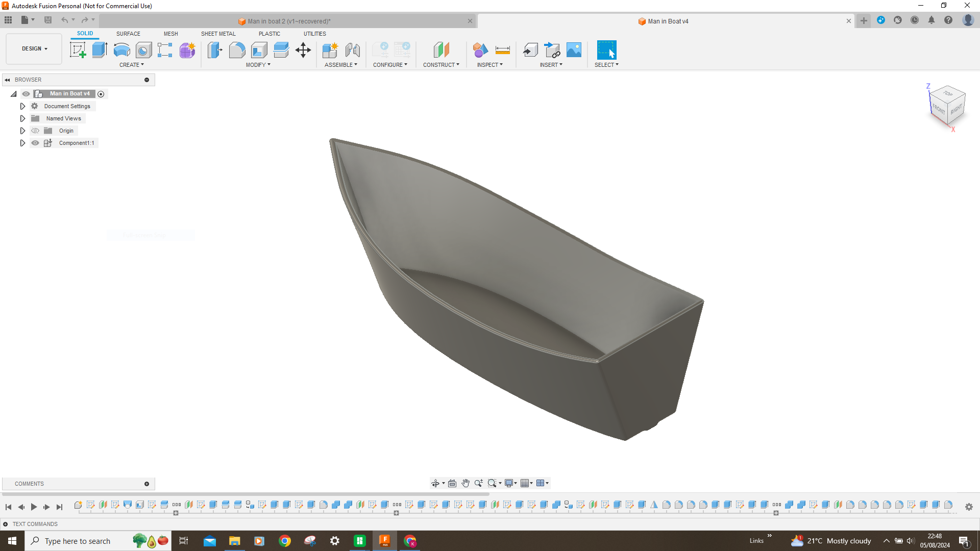Play the timeline
Viewport: 980px width, 551px height.
(34, 507)
